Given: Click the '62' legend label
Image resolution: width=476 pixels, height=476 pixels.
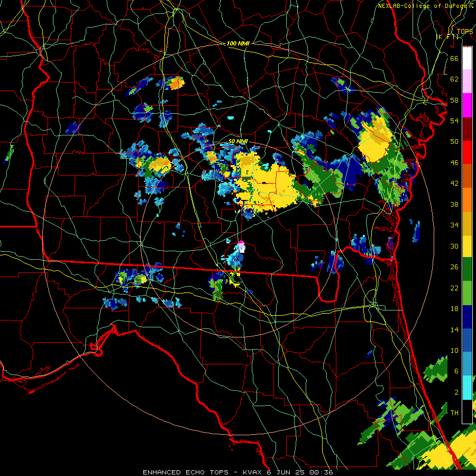Looking at the screenshot, I should tap(454, 79).
